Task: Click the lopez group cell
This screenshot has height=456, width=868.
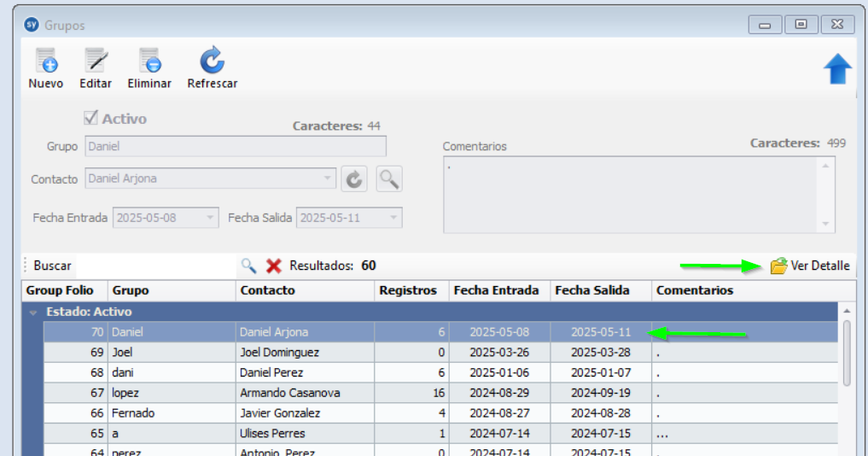Action: 172,393
